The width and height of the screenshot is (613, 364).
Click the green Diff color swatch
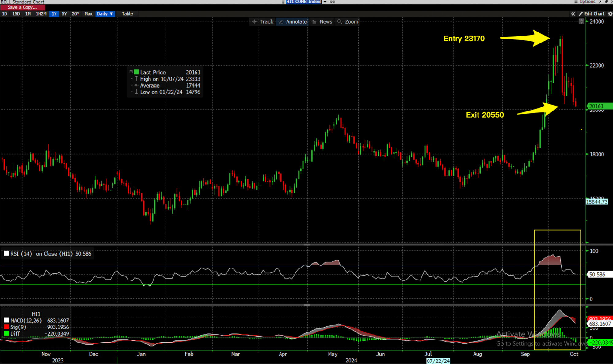tap(6, 333)
